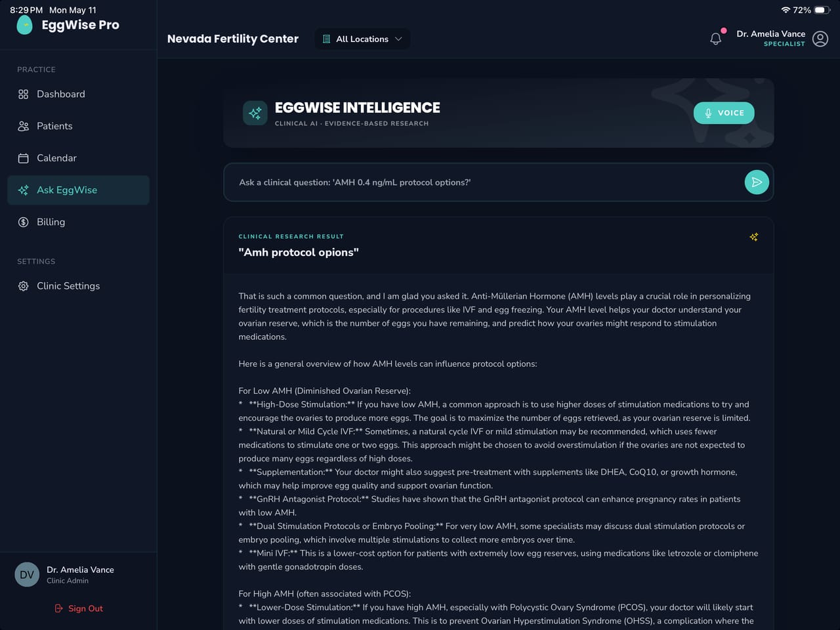Open the Dashboard page
This screenshot has height=630, width=840.
[78, 94]
